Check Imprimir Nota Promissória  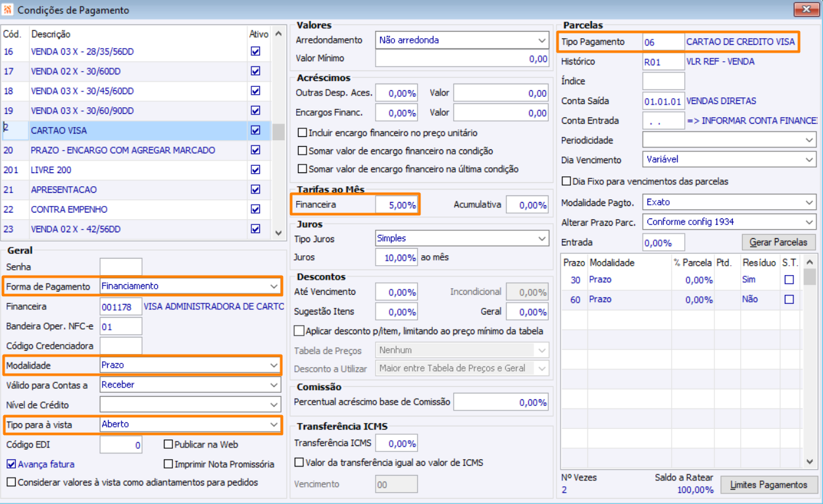pos(168,464)
